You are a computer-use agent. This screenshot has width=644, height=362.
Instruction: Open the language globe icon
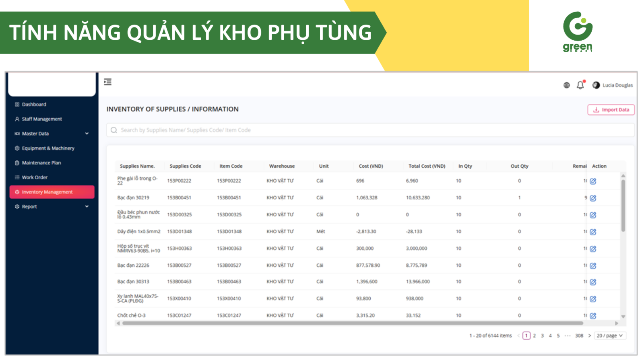pos(566,85)
